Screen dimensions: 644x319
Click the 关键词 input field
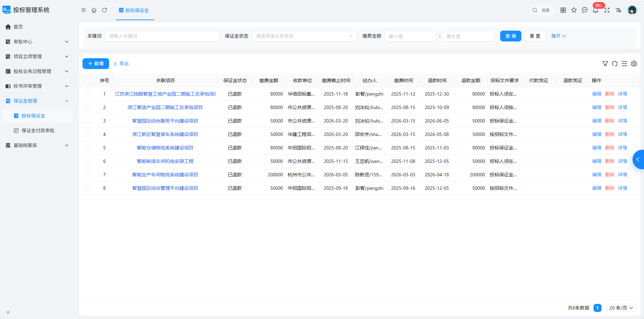tap(162, 36)
